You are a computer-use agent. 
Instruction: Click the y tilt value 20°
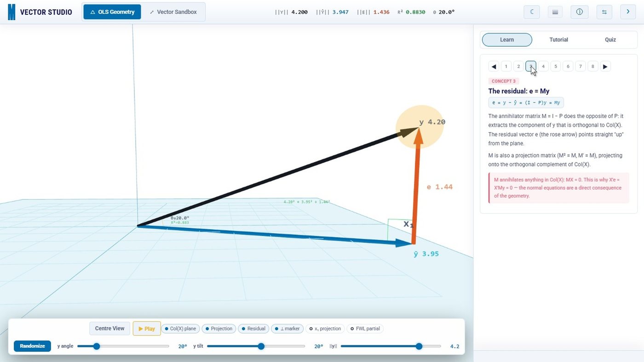coord(319,346)
